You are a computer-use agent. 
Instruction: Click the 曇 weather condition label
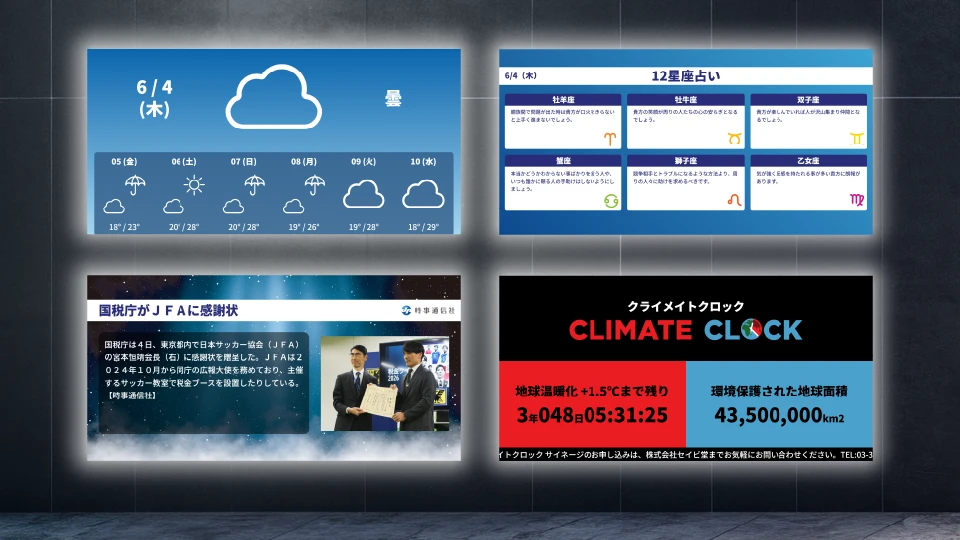(x=393, y=99)
